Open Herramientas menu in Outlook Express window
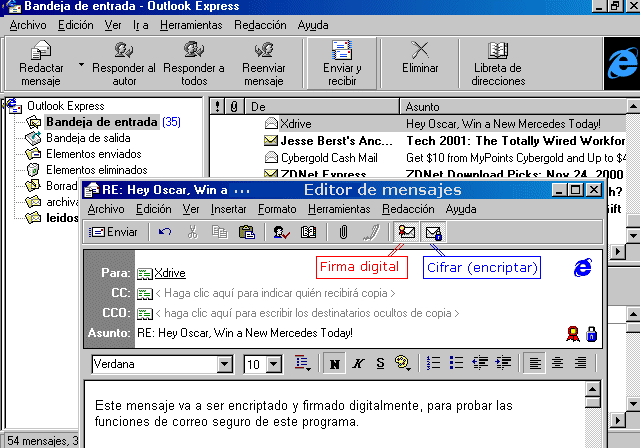Viewport: 640px width, 448px height. coord(191,25)
